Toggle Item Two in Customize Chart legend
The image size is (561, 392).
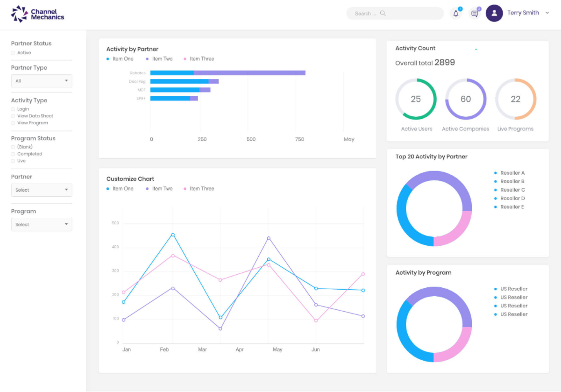pyautogui.click(x=162, y=189)
